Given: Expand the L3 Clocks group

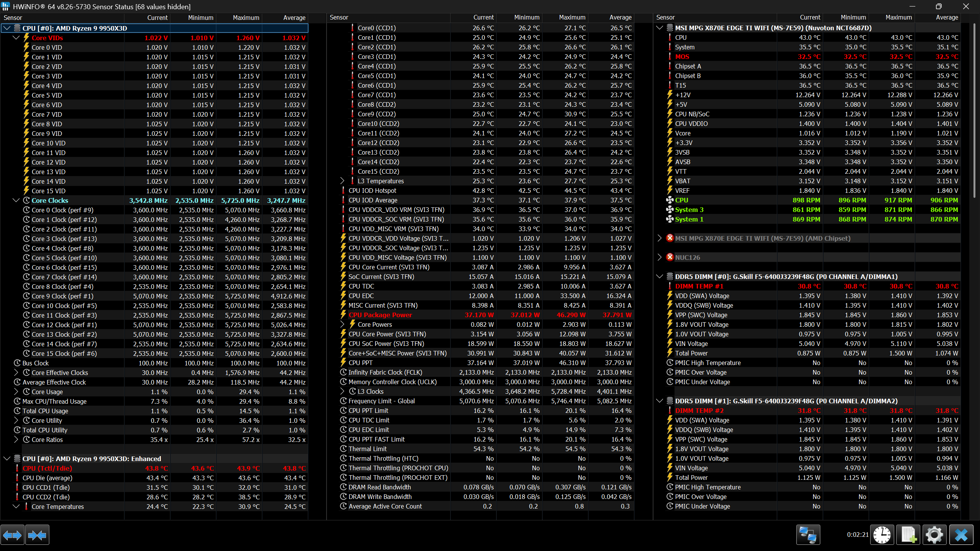Looking at the screenshot, I should point(342,391).
